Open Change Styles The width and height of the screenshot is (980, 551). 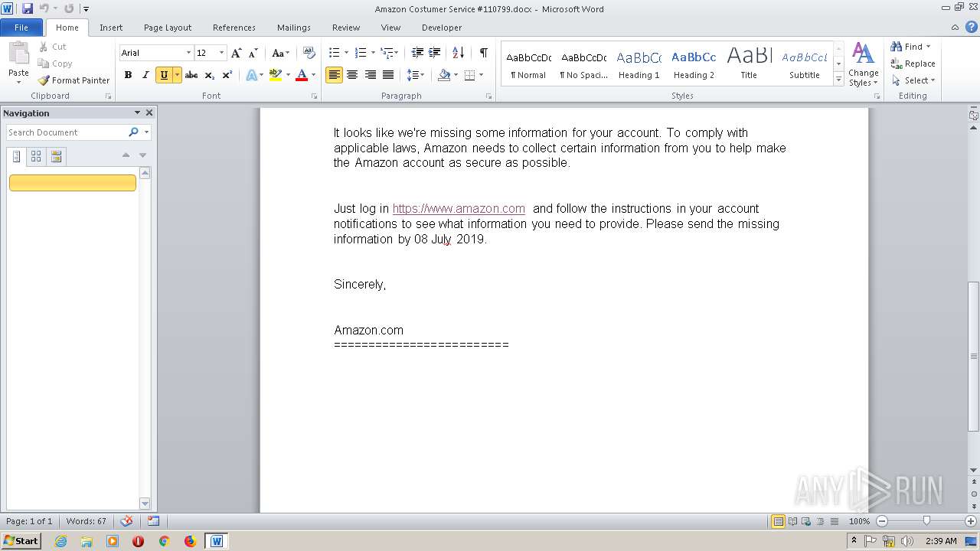click(863, 64)
